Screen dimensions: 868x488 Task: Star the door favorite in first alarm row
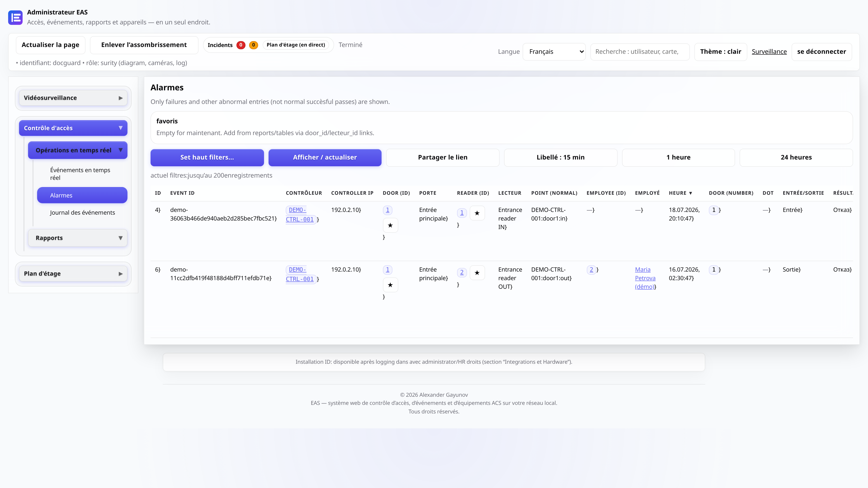390,225
